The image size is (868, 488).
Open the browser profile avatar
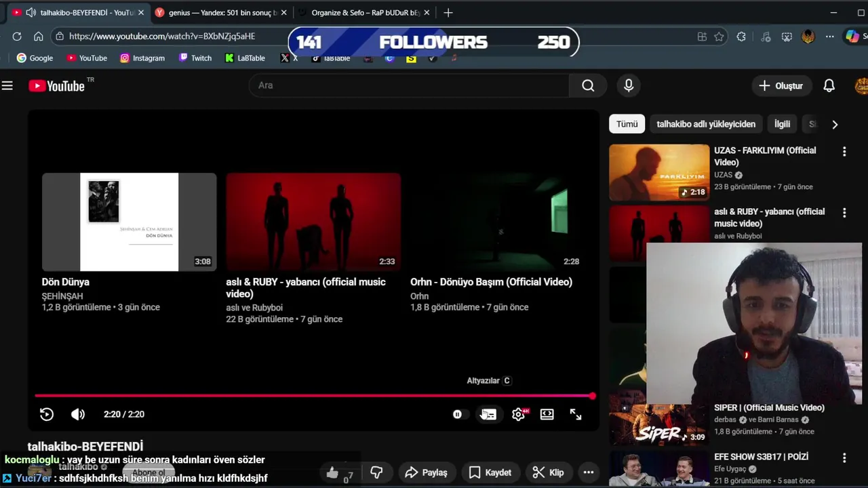click(808, 37)
